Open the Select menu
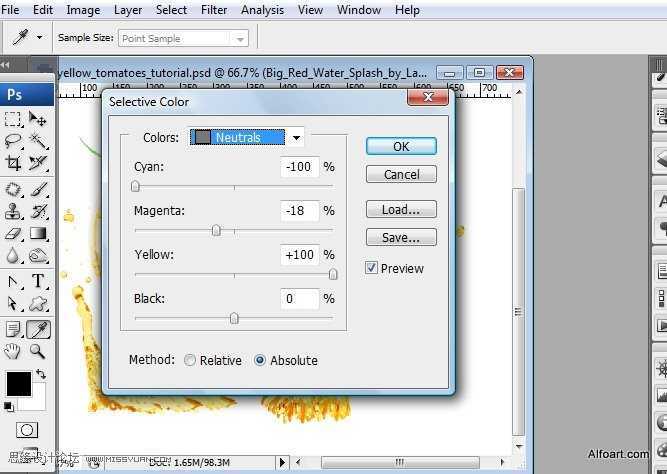This screenshot has height=474, width=667. [x=171, y=9]
